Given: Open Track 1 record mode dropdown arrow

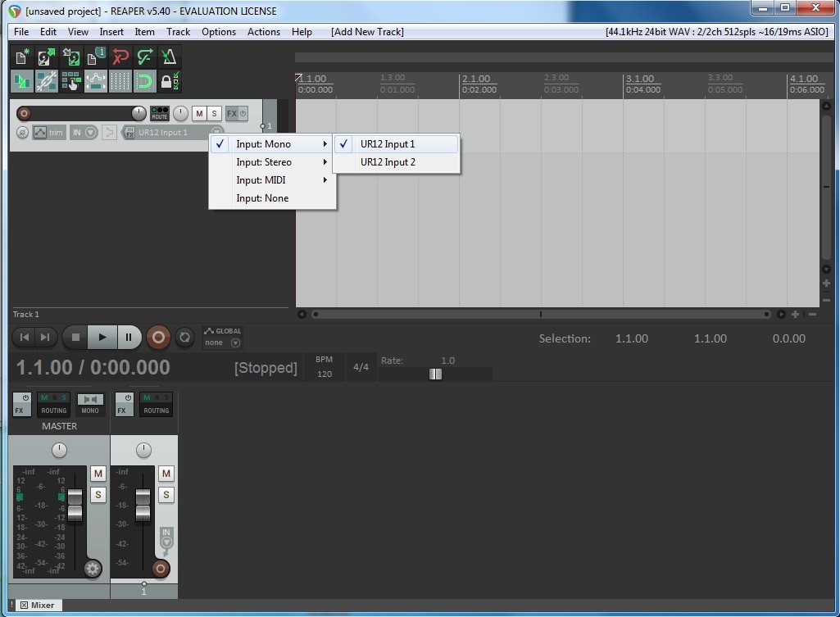Looking at the screenshot, I should (91, 132).
